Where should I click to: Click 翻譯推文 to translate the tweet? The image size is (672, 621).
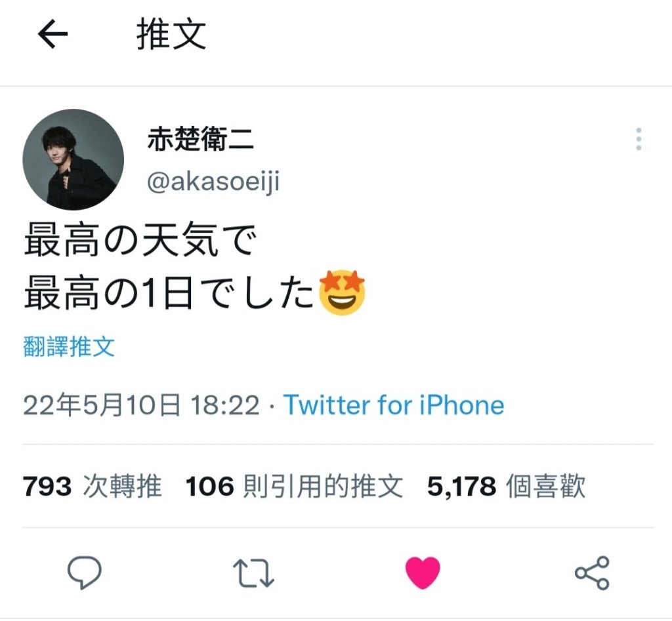pyautogui.click(x=69, y=346)
